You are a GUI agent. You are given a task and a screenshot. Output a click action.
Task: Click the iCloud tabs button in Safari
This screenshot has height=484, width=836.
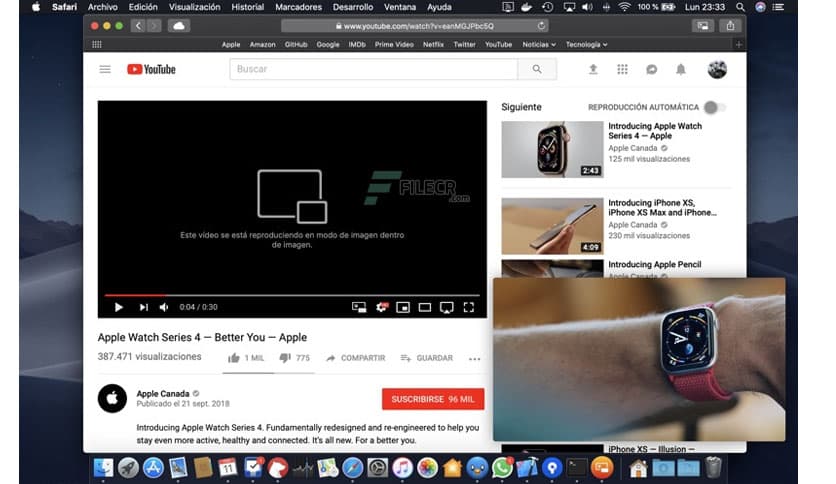point(179,26)
